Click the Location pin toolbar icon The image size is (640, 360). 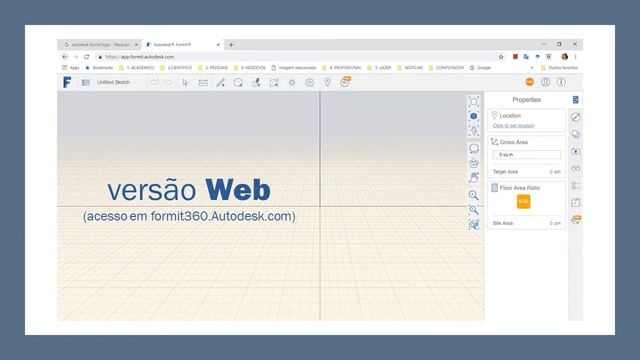point(327,82)
